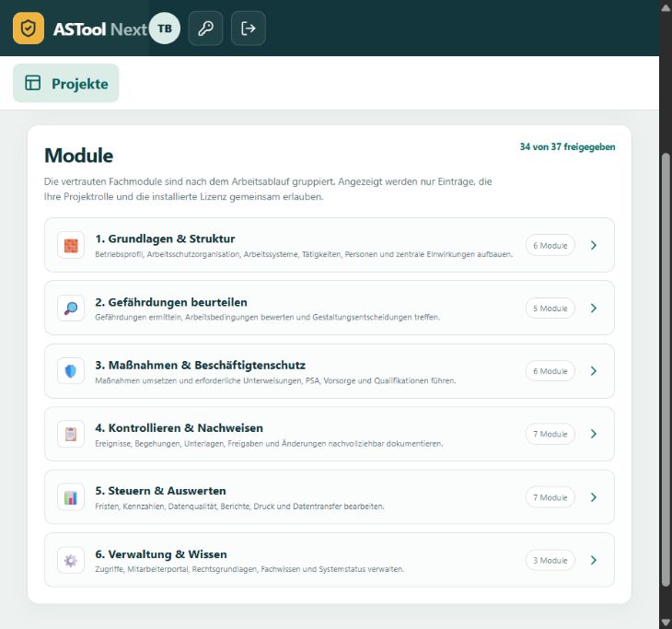Expand Verwaltung & Wissen chevron
Screen dimensions: 672x629
pos(594,560)
